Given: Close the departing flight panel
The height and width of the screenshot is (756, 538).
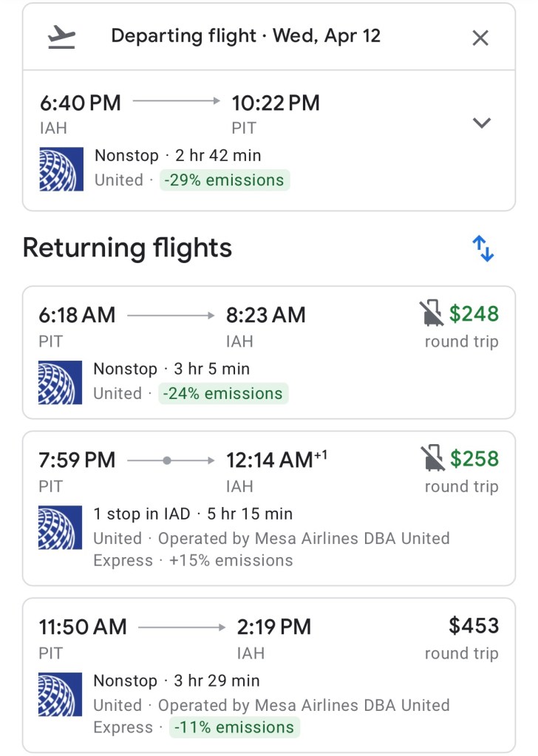Looking at the screenshot, I should tap(480, 38).
